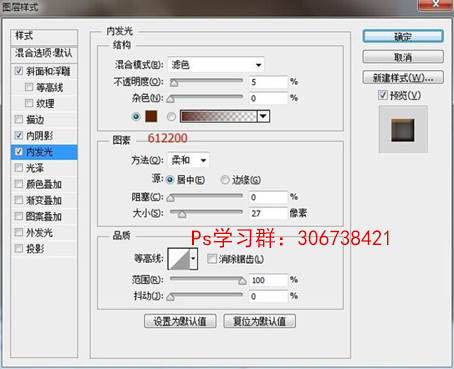This screenshot has height=369, width=454.
Task: Open the method (方法) dropdown
Action: (x=189, y=160)
